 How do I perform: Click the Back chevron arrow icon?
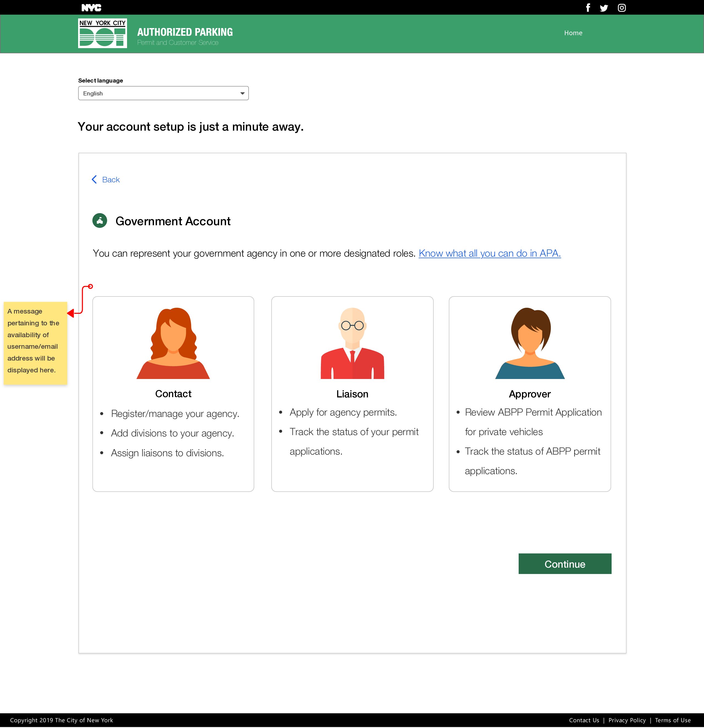[94, 180]
